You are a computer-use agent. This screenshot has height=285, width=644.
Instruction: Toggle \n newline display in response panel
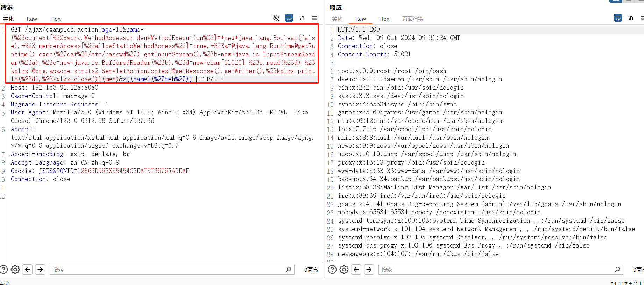pyautogui.click(x=631, y=18)
